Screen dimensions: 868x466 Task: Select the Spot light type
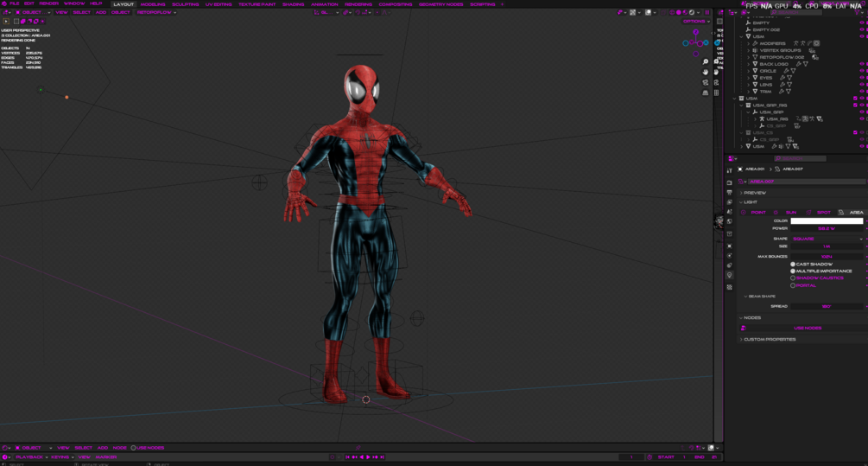pyautogui.click(x=823, y=212)
